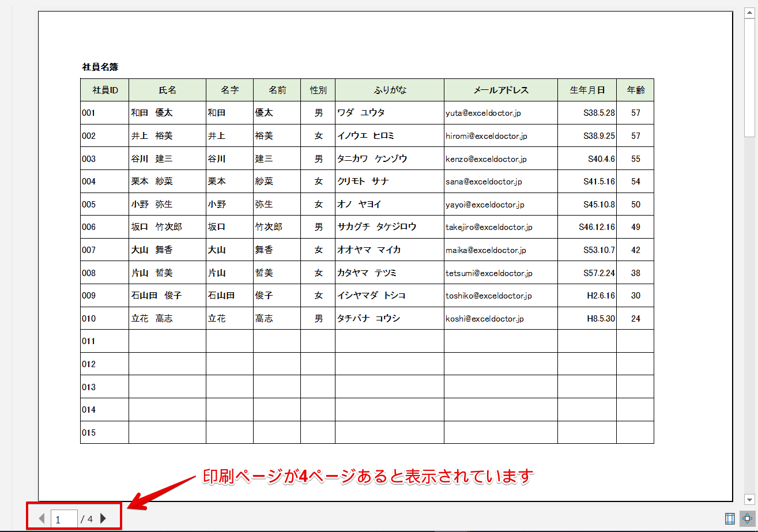Click the ふりがな header cell
Viewport: 758px width, 532px height.
coord(390,90)
